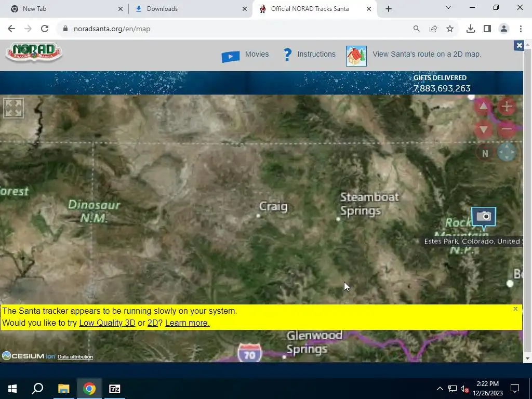Select the Official NORAD Tracks Santa tab
The image size is (532, 399).
coord(314,9)
